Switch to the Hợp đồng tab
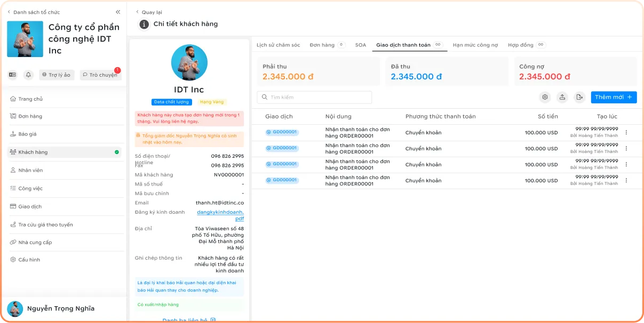Screen dimensions: 644x323 [x=527, y=45]
